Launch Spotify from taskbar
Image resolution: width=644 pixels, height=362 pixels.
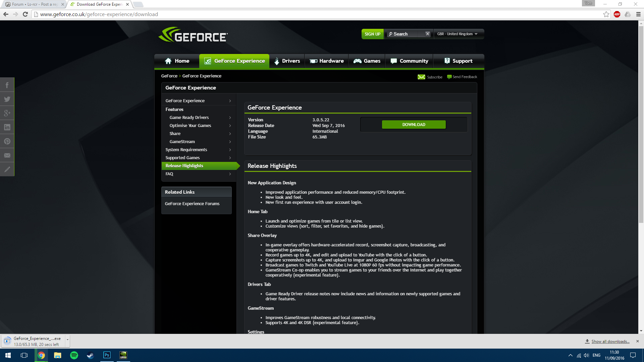pyautogui.click(x=74, y=355)
